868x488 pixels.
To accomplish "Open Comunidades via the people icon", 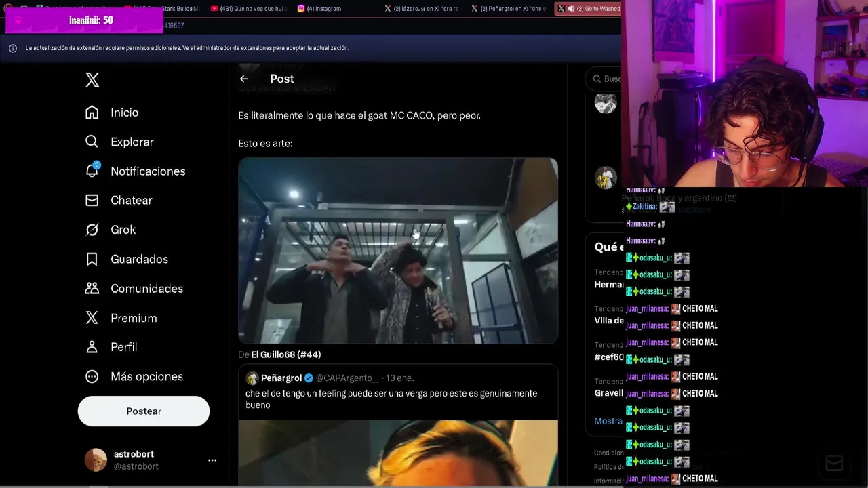I will pyautogui.click(x=92, y=289).
